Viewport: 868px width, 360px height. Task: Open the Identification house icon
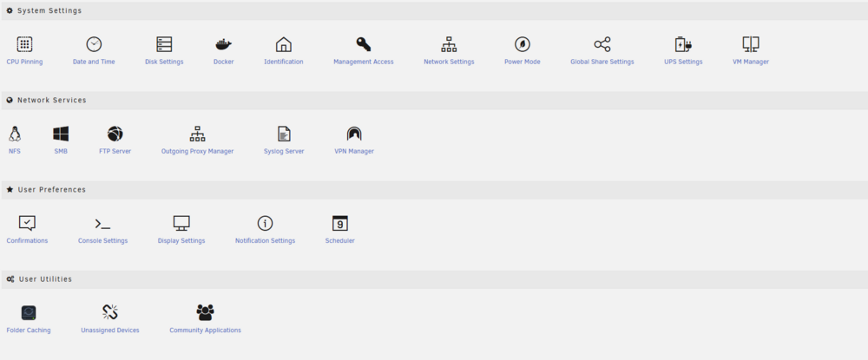tap(284, 44)
